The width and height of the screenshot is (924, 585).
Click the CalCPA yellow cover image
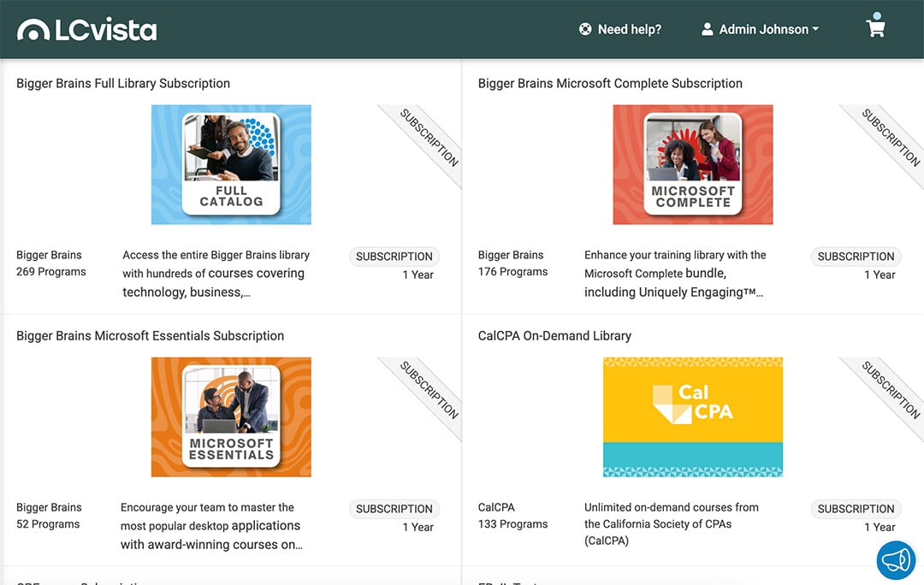point(692,417)
